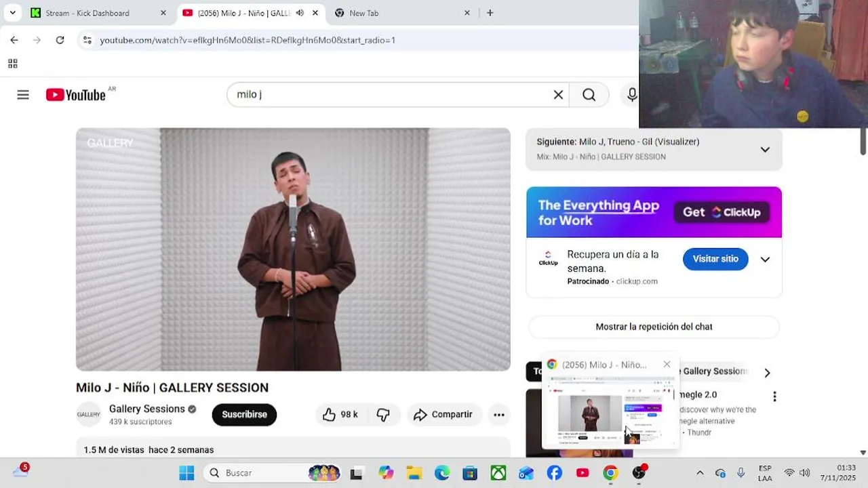Open the Gallery Sessions channel name
This screenshot has width=868, height=488.
pos(147,409)
